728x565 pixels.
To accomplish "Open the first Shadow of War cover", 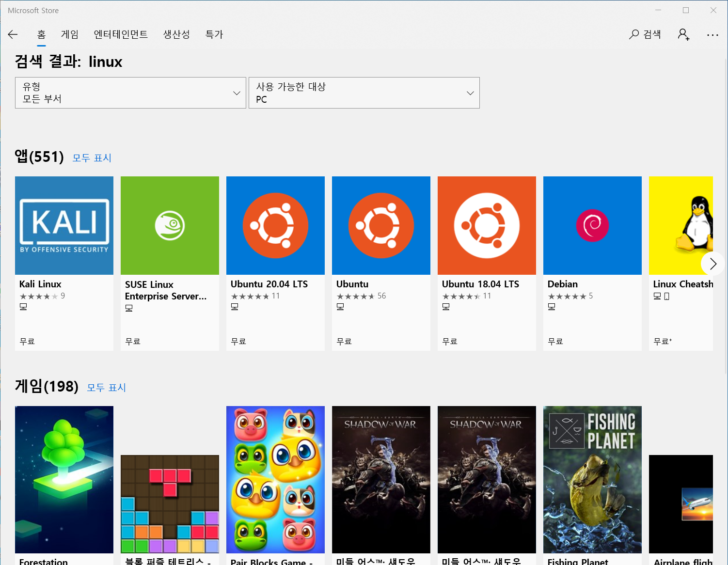I will click(x=381, y=480).
